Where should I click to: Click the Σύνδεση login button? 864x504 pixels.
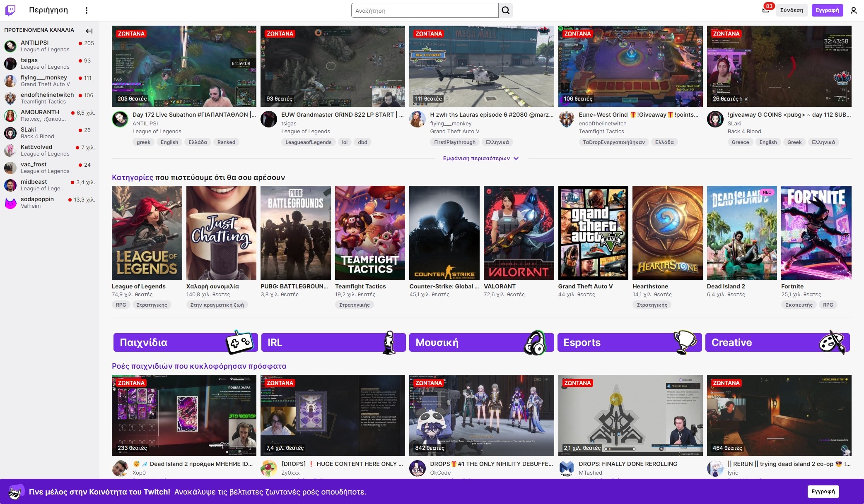791,10
